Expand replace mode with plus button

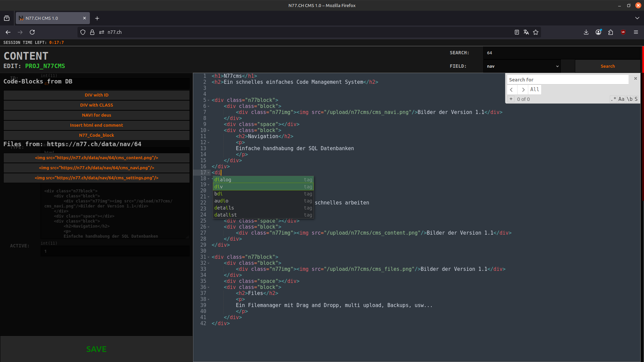tap(511, 99)
